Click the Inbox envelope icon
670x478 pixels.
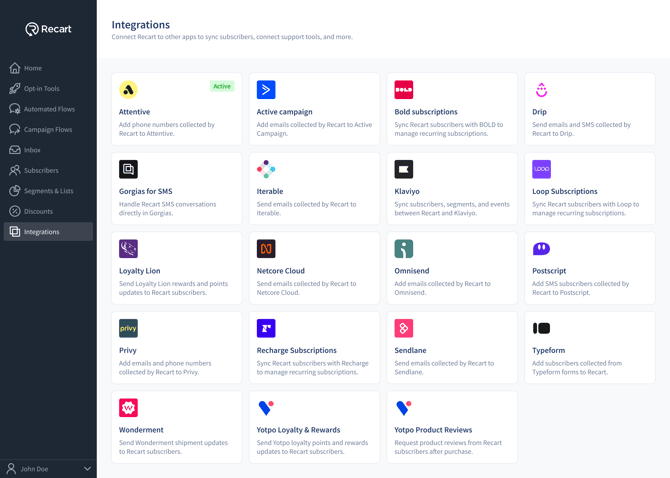[15, 150]
